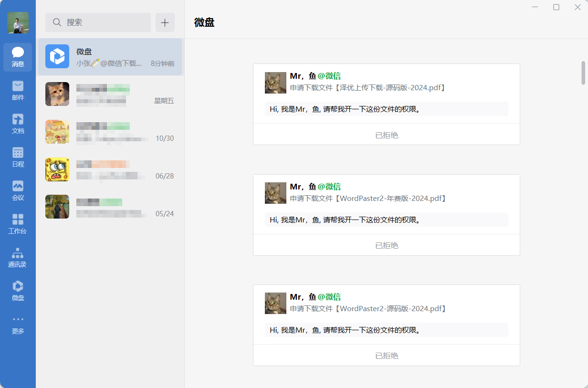Click cat avatar in 泽优上传下载 request card
Viewport: 588px width, 388px height.
tap(275, 83)
